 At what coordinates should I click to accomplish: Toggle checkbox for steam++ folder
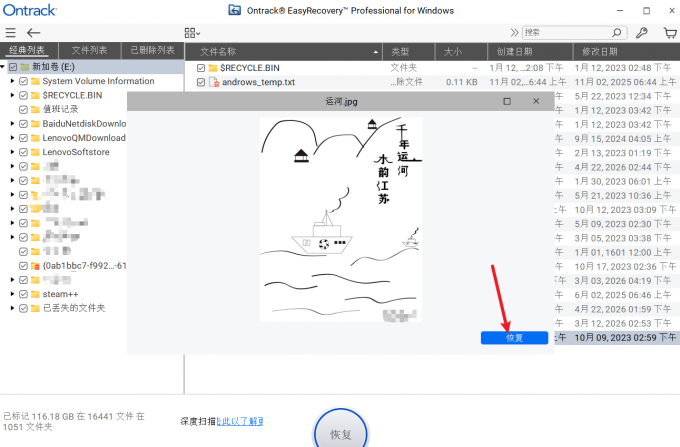coord(23,294)
